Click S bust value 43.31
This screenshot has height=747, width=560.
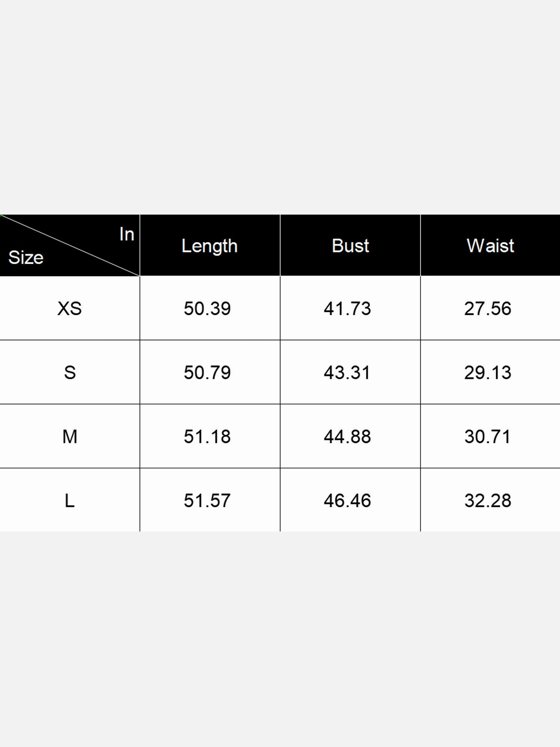click(x=347, y=372)
